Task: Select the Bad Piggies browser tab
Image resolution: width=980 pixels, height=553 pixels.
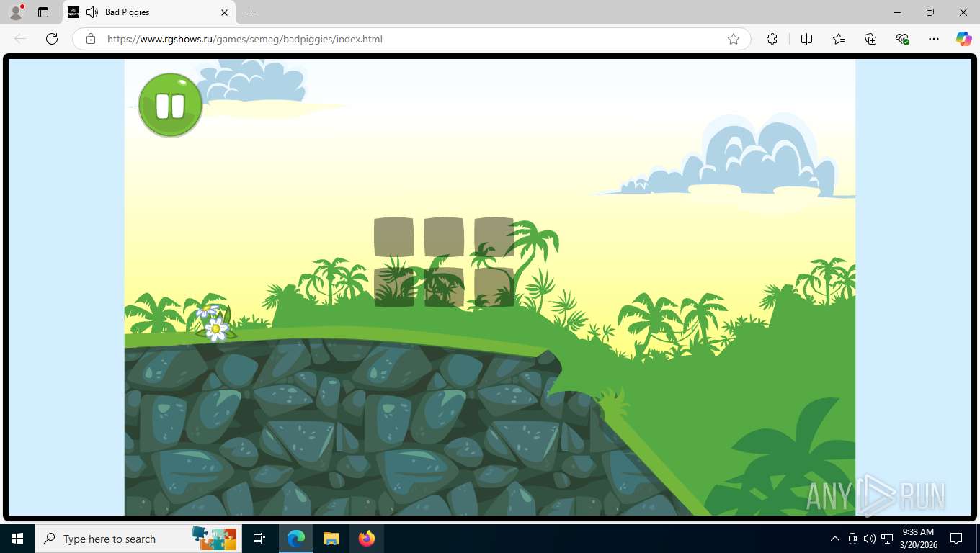Action: tap(148, 12)
